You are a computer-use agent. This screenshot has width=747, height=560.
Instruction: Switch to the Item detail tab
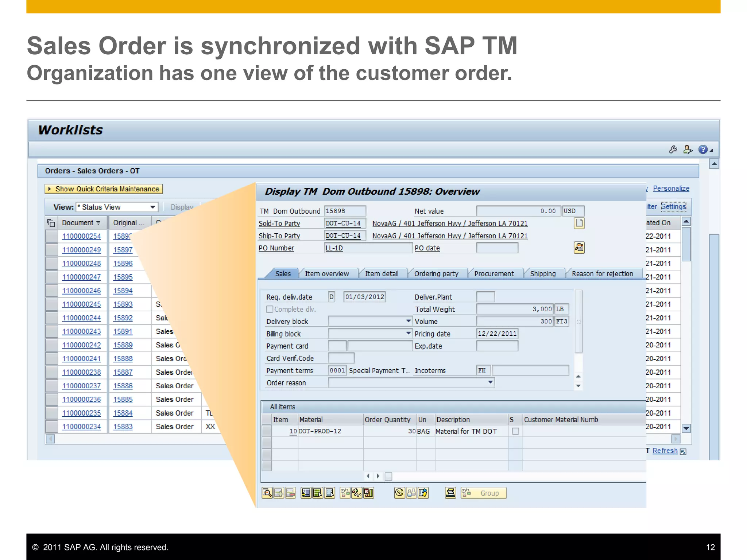click(x=382, y=273)
